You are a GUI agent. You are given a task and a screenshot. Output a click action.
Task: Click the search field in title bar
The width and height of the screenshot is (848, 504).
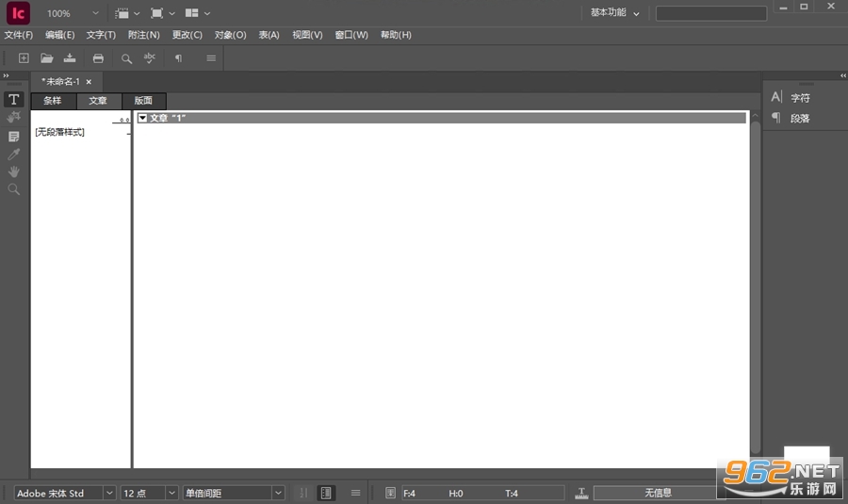coord(711,13)
